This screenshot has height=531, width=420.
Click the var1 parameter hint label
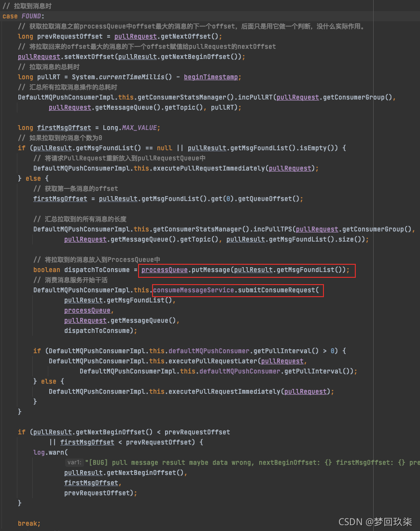point(74,462)
